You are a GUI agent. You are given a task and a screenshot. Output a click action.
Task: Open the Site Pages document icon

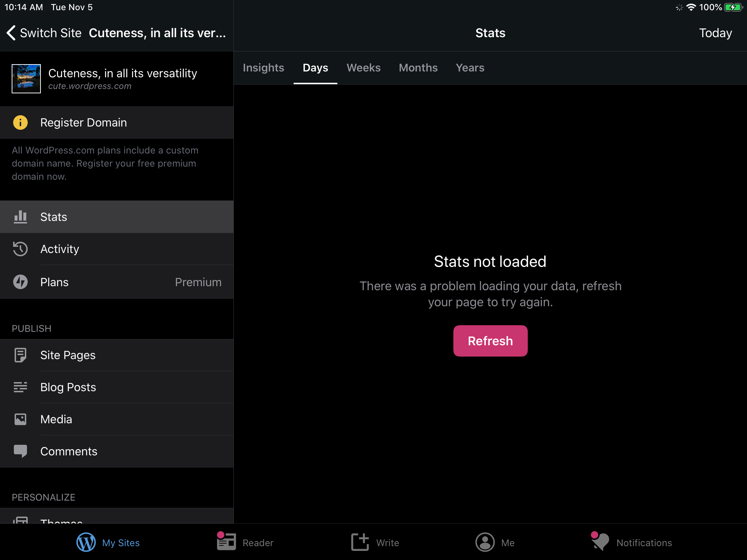point(20,355)
